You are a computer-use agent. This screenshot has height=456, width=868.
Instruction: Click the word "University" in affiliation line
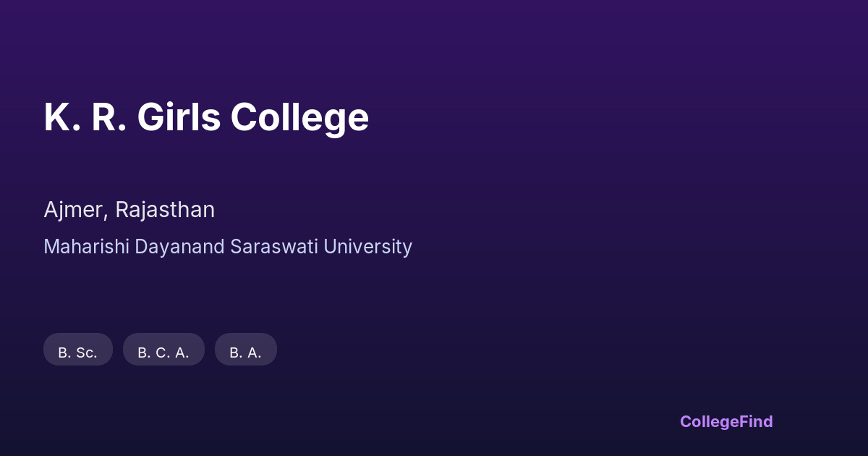(368, 247)
